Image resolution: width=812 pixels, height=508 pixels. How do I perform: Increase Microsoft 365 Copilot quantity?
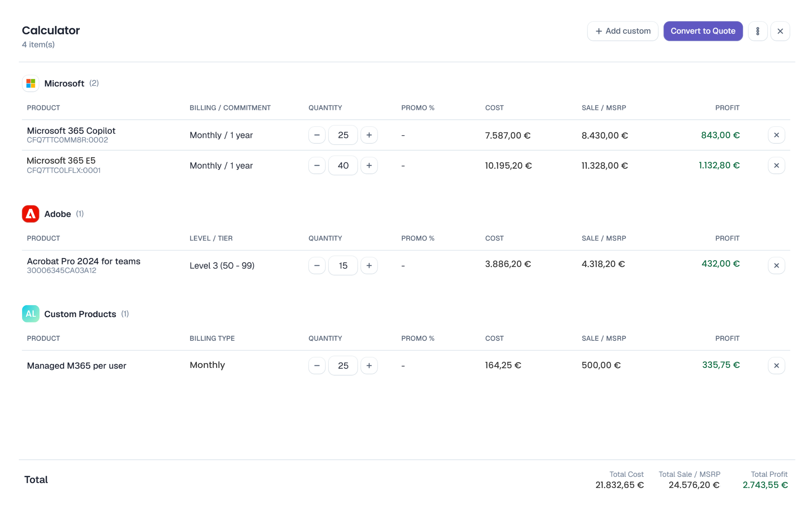pyautogui.click(x=369, y=135)
